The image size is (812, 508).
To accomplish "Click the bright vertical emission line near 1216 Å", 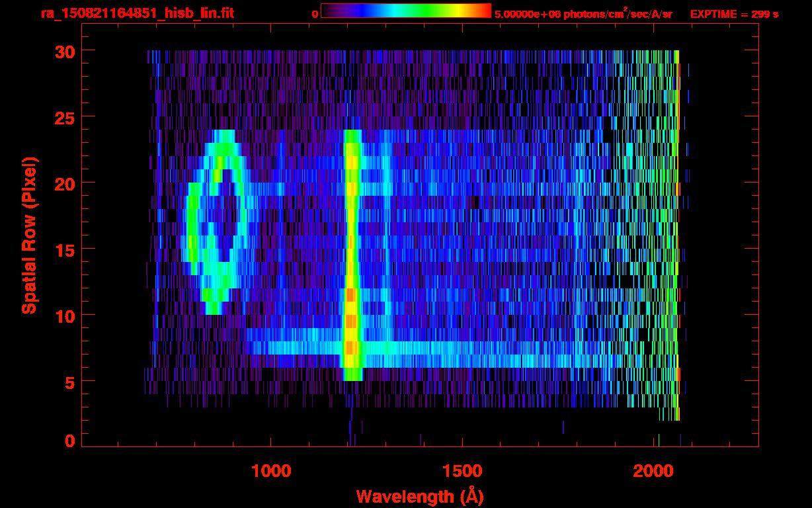I will pyautogui.click(x=352, y=255).
